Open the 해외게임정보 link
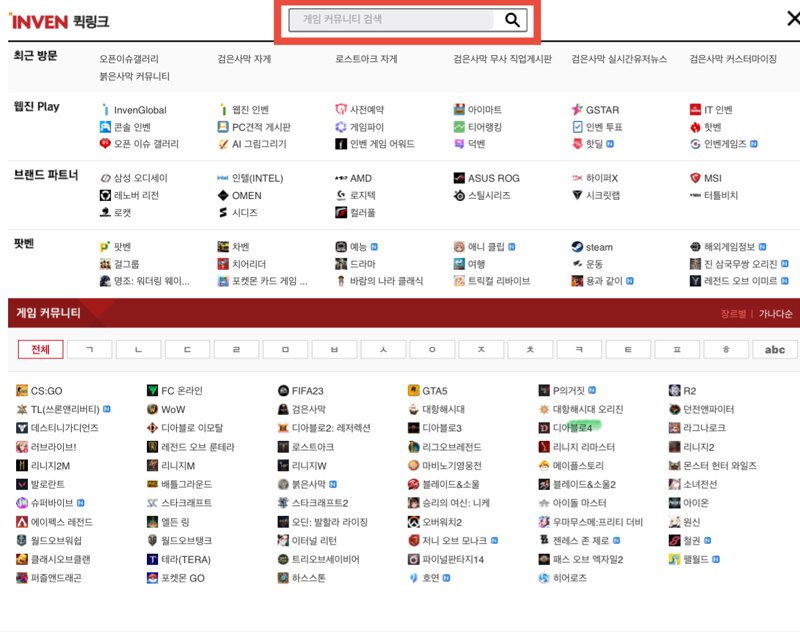The image size is (800, 632). (x=728, y=247)
